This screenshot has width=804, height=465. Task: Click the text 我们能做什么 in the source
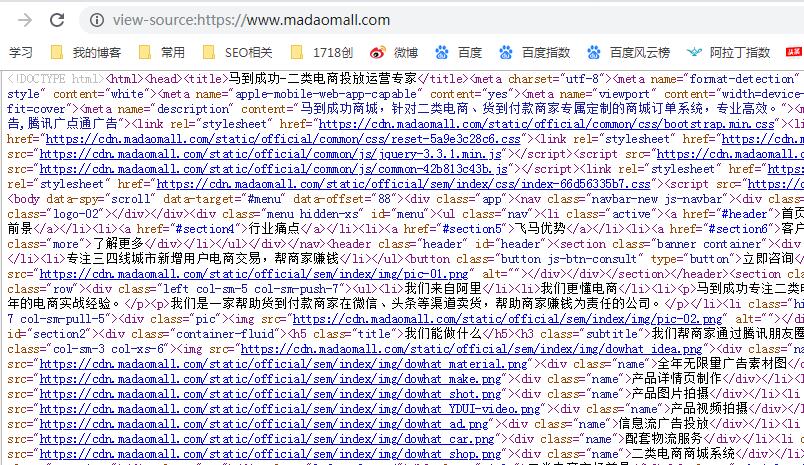pyautogui.click(x=443, y=334)
